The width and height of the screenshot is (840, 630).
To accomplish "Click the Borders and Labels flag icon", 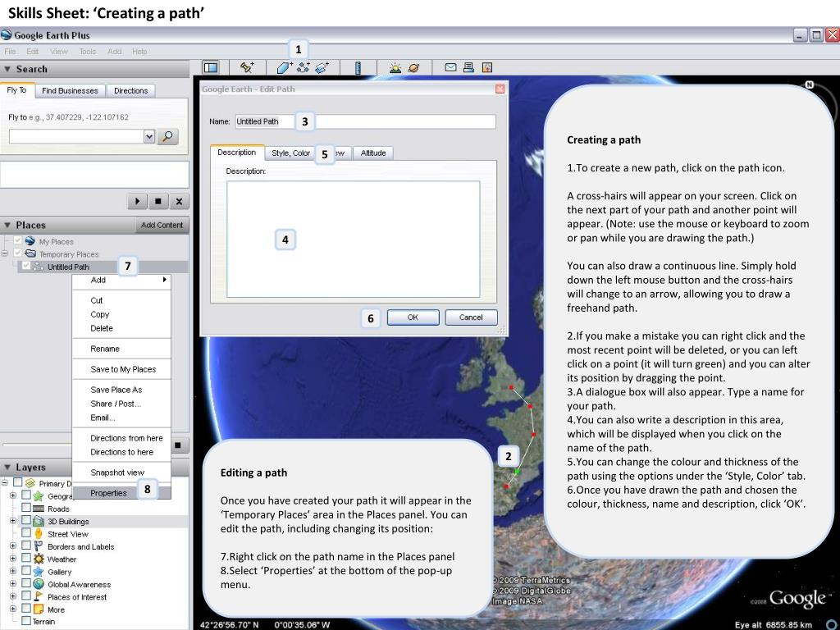I will pos(39,546).
